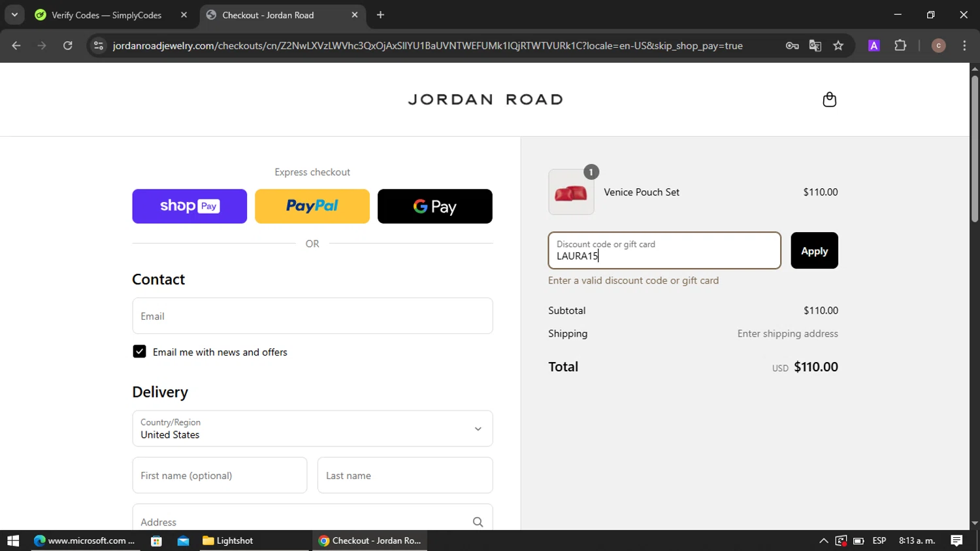Open a new browser tab
The width and height of the screenshot is (980, 551).
(380, 15)
